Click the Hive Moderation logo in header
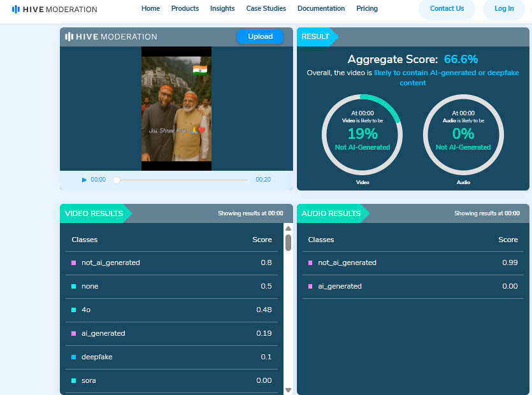532x395 pixels. point(54,9)
